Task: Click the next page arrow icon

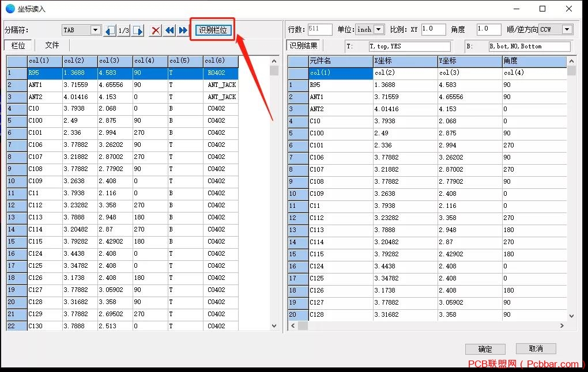Action: 138,31
